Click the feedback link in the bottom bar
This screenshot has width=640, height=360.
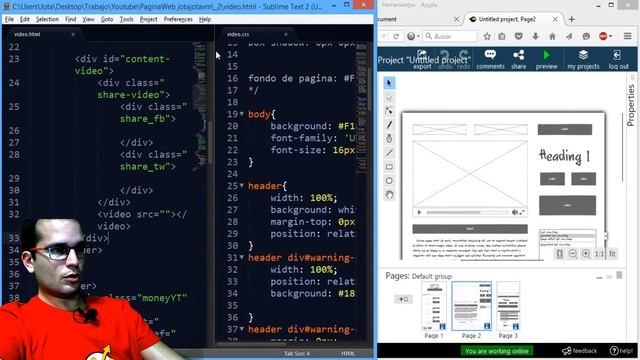coord(580,351)
